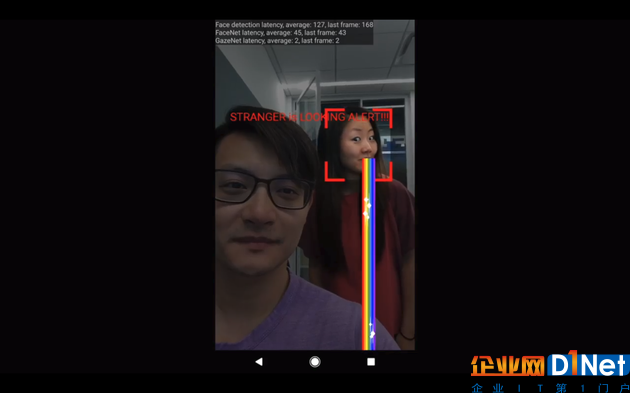Image resolution: width=630 pixels, height=393 pixels.
Task: Click the lower sparkle cluster on rainbow
Action: pos(372,331)
